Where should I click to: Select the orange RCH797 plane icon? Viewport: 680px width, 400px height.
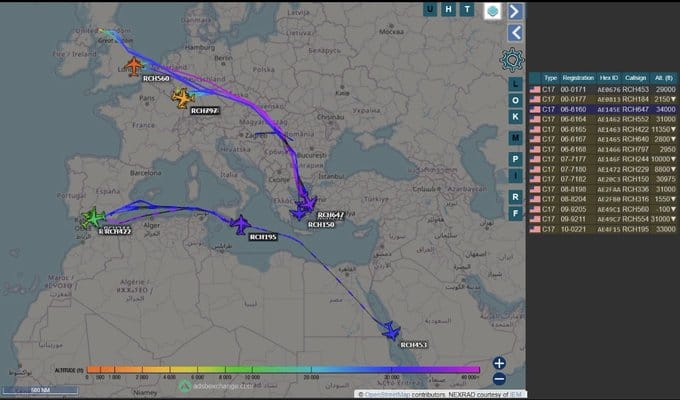(181, 98)
